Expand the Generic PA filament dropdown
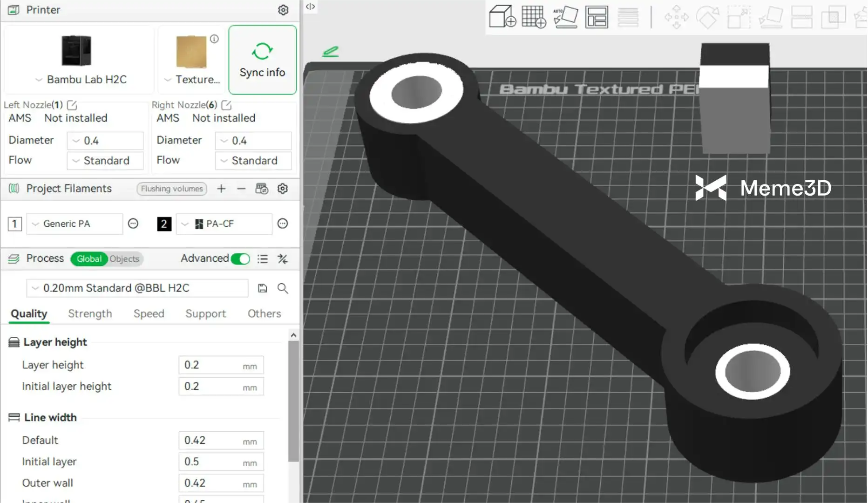The height and width of the screenshot is (503, 868). (75, 224)
